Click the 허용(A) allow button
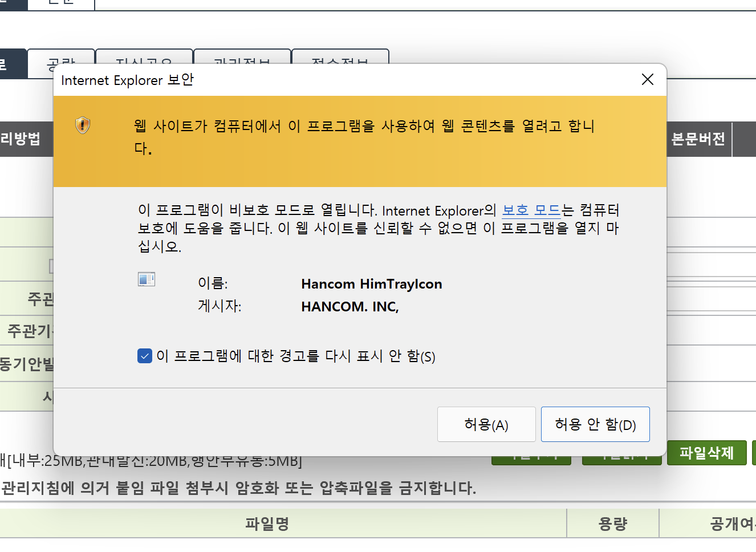The height and width of the screenshot is (552, 756). click(x=486, y=424)
